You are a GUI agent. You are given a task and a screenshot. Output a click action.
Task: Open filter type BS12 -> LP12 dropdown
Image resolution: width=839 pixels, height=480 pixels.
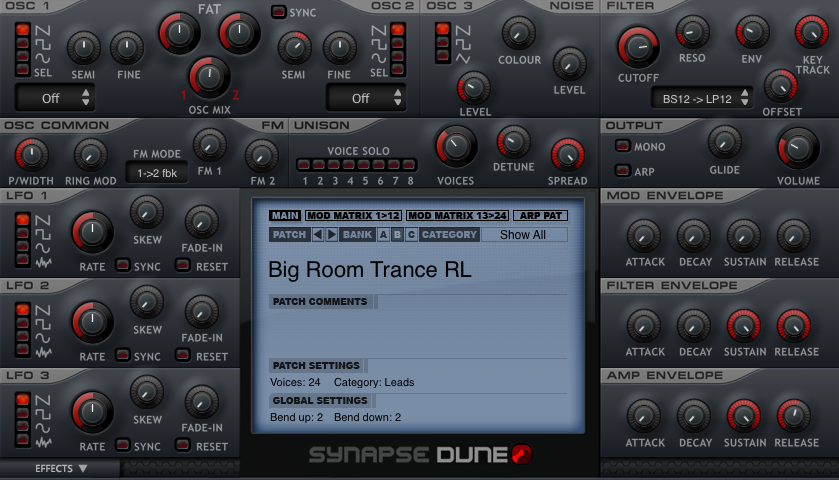coord(702,98)
